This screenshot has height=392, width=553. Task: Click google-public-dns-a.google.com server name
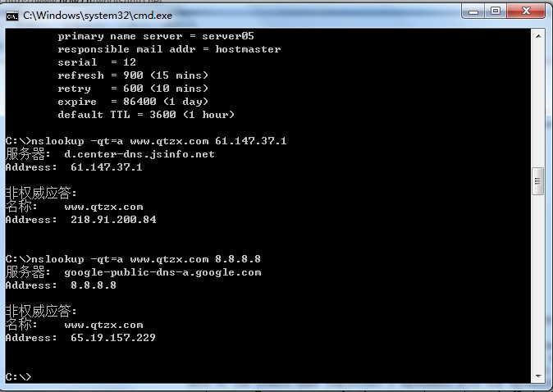click(162, 272)
